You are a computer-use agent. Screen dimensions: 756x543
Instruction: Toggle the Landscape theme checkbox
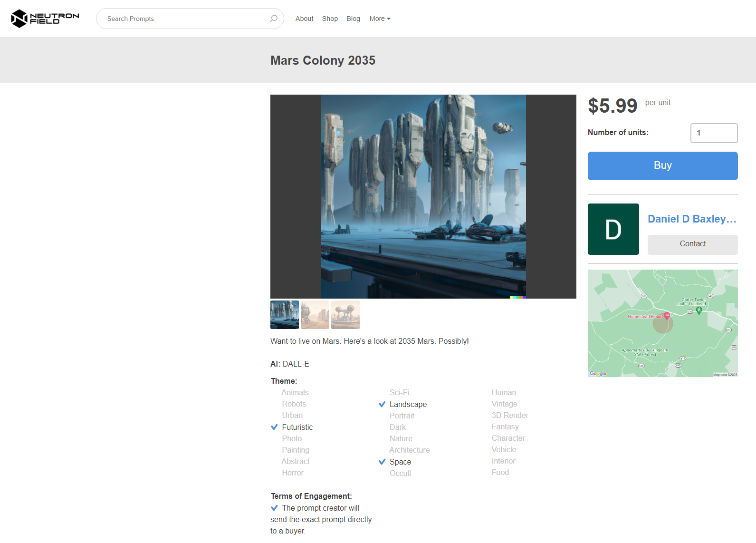pyautogui.click(x=382, y=404)
